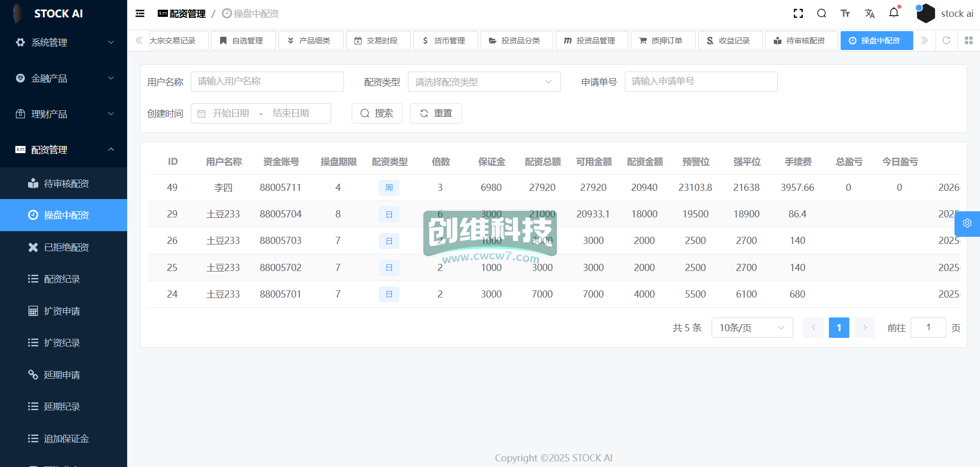Switch to the 收益记录 tab
This screenshot has height=467, width=980.
[x=730, y=40]
